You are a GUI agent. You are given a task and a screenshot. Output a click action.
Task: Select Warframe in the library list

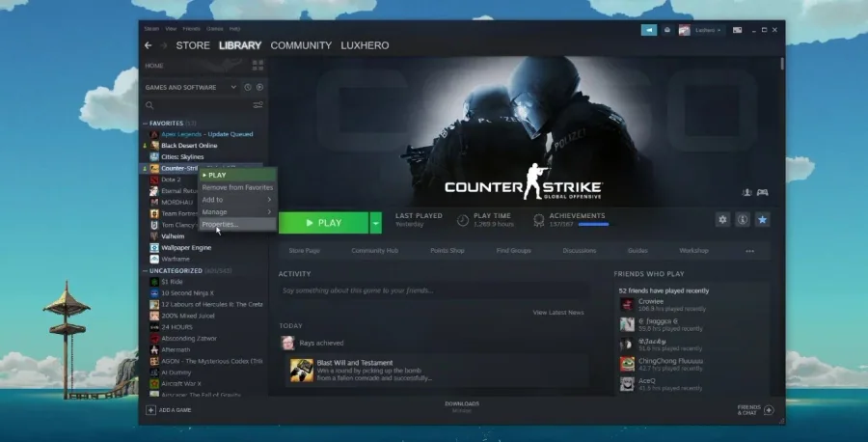click(176, 259)
